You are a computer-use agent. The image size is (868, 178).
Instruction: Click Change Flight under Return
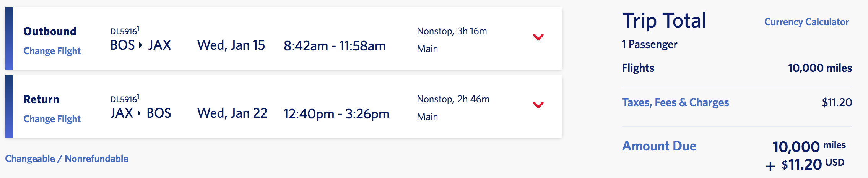click(52, 119)
